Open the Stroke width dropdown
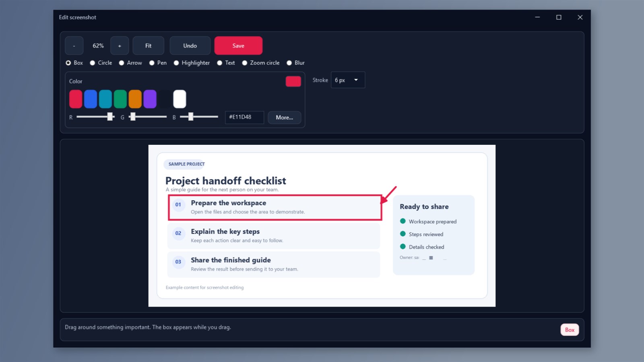The height and width of the screenshot is (362, 644). 348,80
